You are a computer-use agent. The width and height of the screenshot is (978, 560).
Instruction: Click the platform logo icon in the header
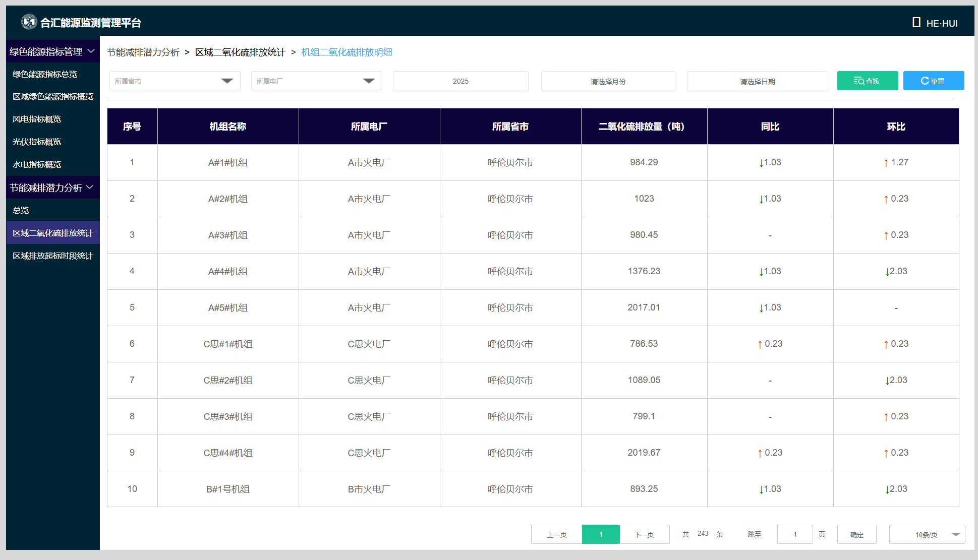29,22
